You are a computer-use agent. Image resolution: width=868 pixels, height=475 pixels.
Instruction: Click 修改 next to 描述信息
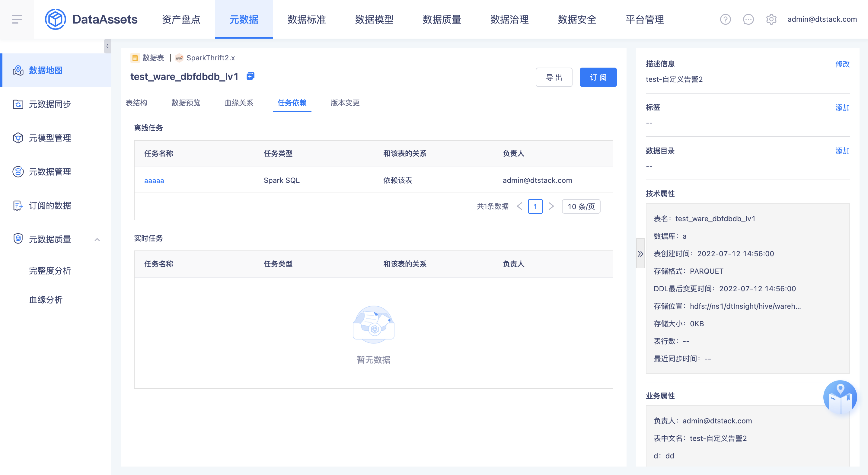(x=842, y=64)
